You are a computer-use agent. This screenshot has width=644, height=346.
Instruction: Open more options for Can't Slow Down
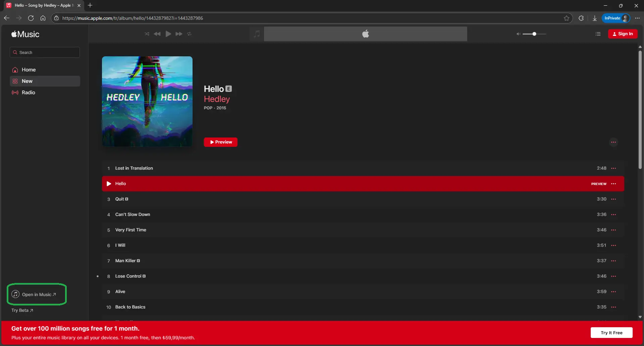point(613,215)
